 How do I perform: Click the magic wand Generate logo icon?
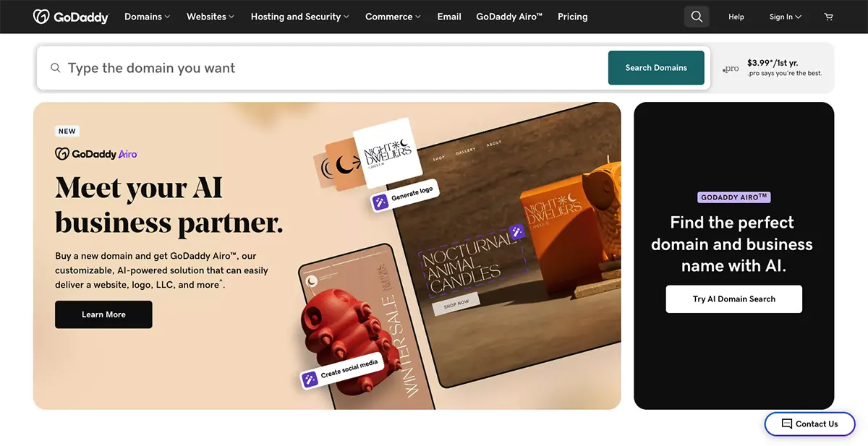click(380, 202)
